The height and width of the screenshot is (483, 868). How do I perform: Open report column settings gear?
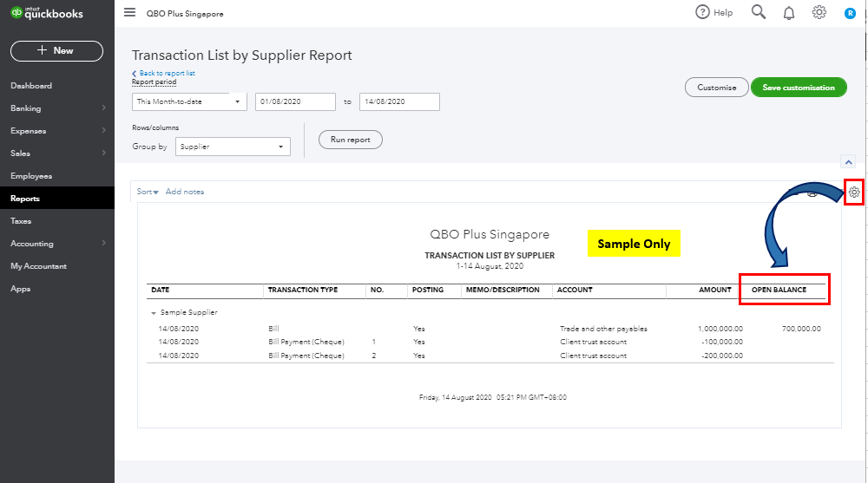[854, 193]
